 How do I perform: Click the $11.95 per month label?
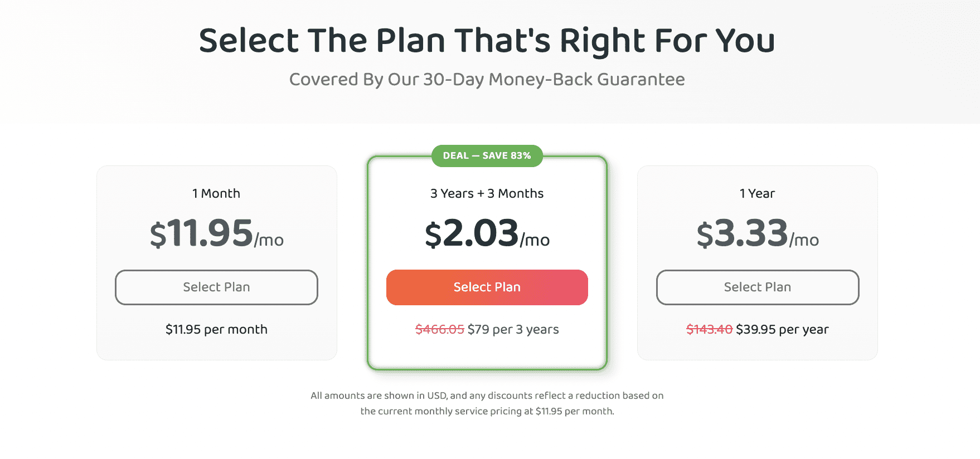[x=216, y=329]
